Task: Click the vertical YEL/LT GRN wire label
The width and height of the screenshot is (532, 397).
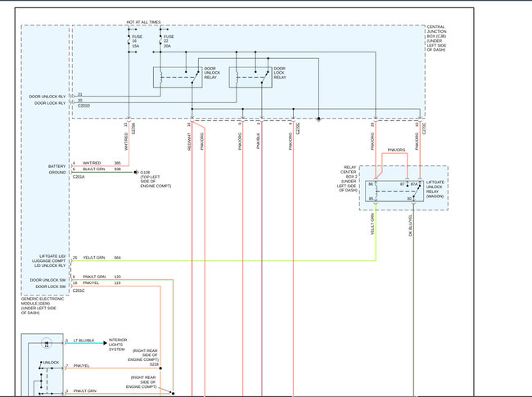Action: click(x=372, y=224)
